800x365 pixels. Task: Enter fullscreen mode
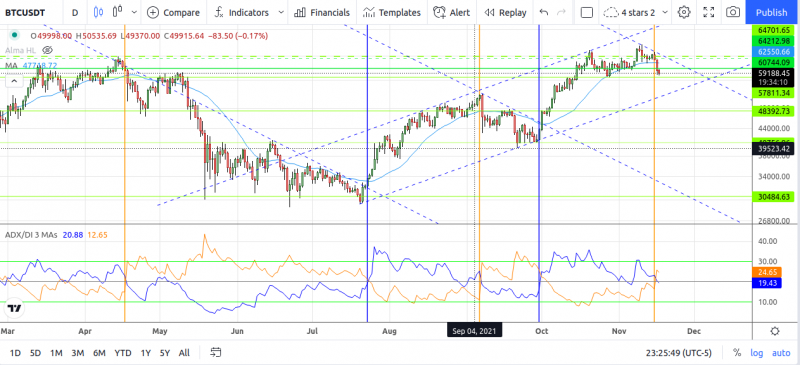click(x=708, y=12)
